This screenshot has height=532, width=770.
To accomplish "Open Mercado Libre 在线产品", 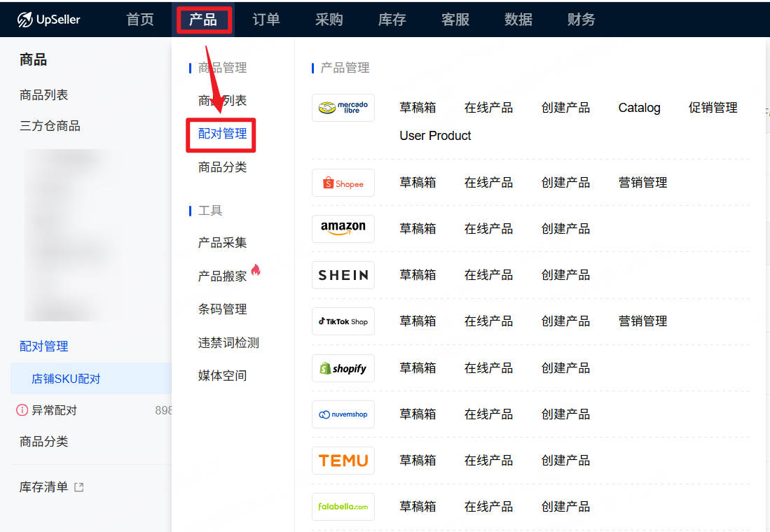I will 488,108.
